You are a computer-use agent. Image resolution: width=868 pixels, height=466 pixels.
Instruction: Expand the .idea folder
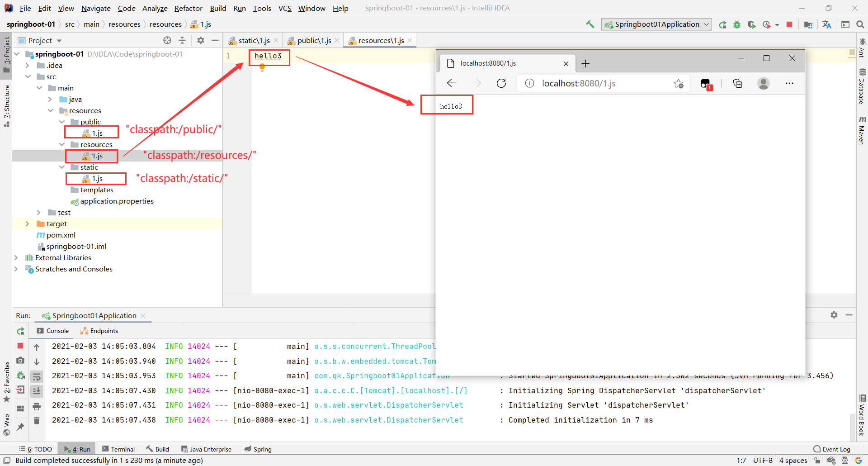point(28,65)
